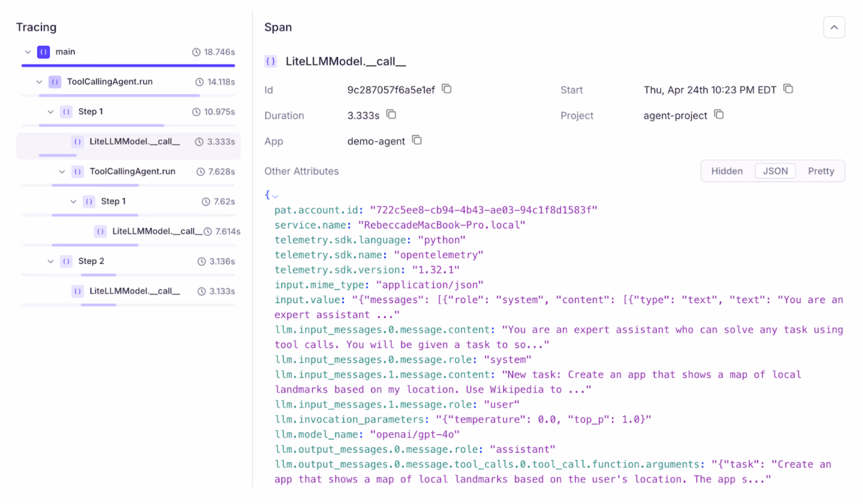Switch attributes view to Pretty

(x=821, y=171)
